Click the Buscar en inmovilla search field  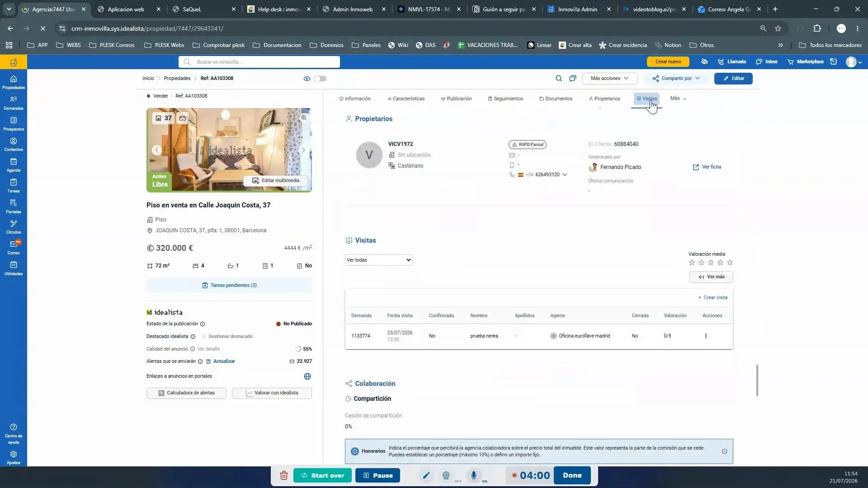click(259, 62)
